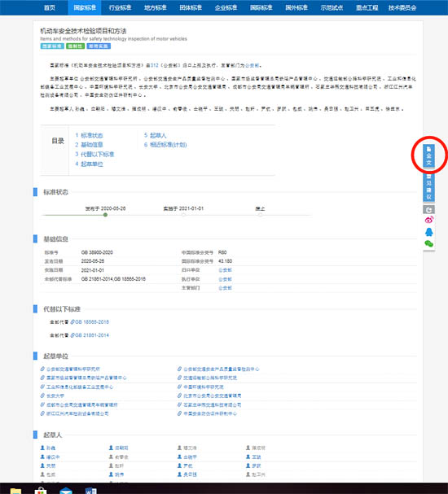Image resolution: width=448 pixels, height=494 pixels.
Task: Open the 全文 full-text sidebar button
Action: point(428,155)
